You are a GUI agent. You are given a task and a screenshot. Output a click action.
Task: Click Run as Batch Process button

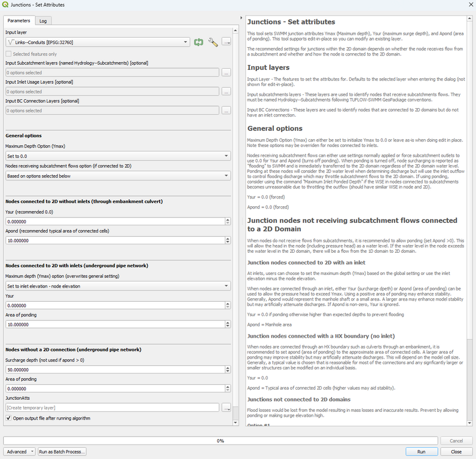pyautogui.click(x=62, y=452)
